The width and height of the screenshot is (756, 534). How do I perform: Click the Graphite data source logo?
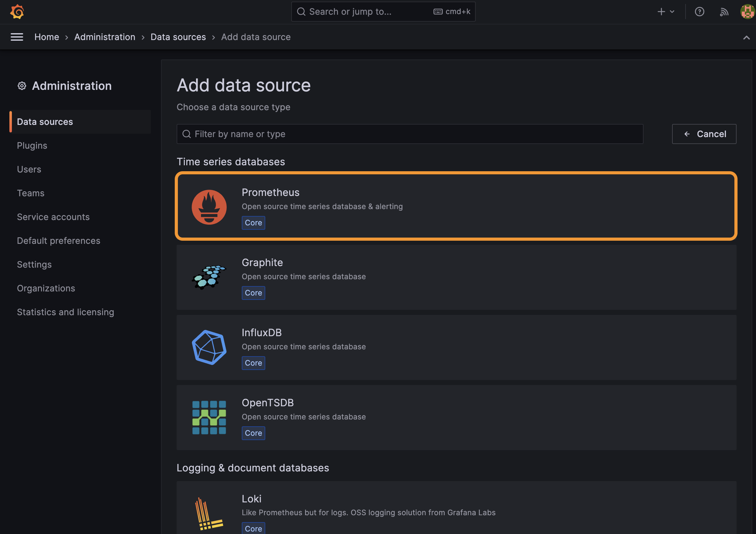[x=209, y=277]
